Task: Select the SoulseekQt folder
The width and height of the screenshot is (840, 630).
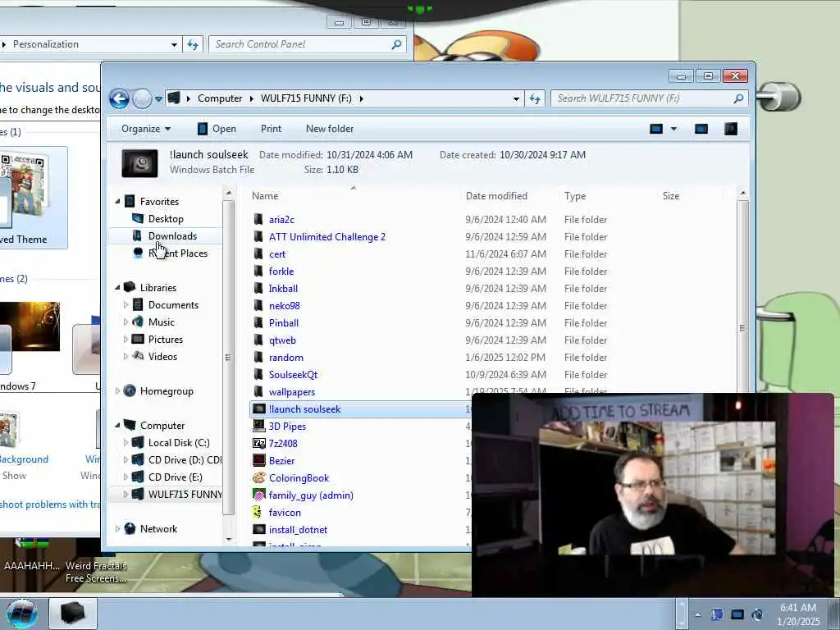Action: click(293, 374)
